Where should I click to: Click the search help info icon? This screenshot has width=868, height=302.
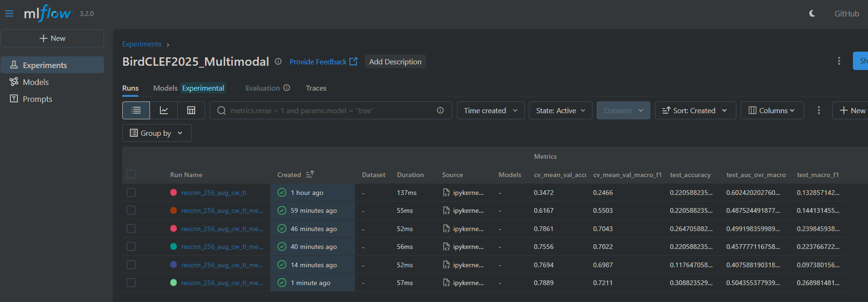[440, 110]
